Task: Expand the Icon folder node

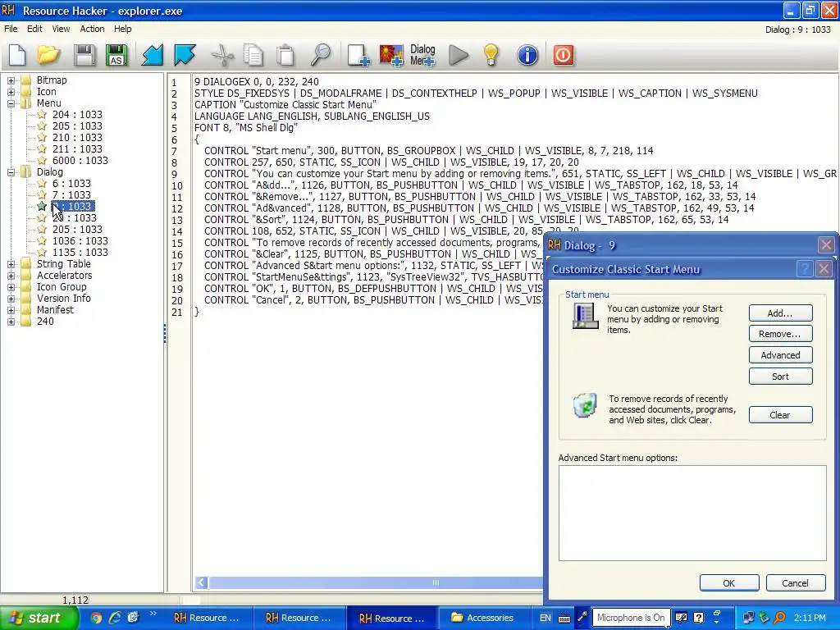Action: click(x=11, y=92)
